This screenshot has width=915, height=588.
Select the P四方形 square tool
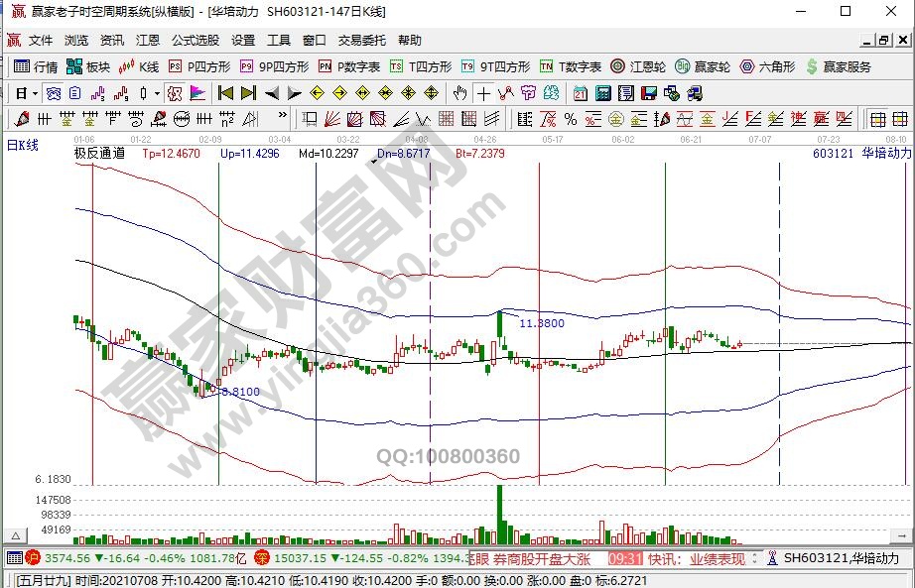point(199,67)
